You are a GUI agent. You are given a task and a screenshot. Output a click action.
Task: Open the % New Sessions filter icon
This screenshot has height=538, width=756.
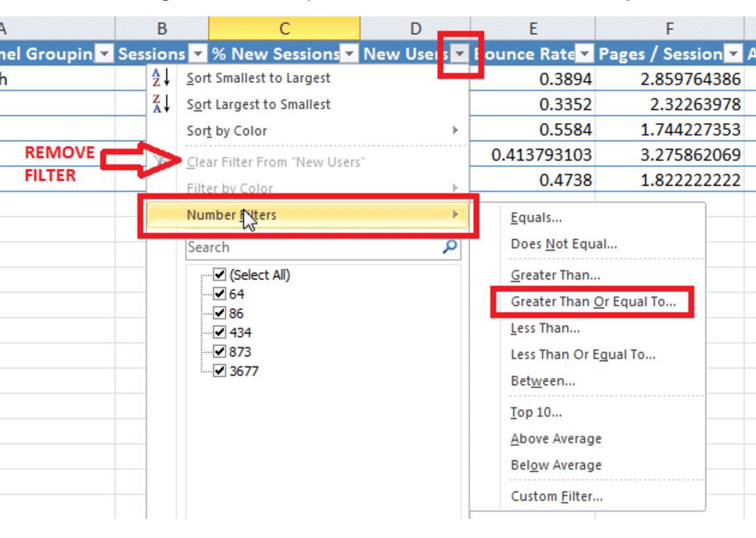tap(349, 53)
